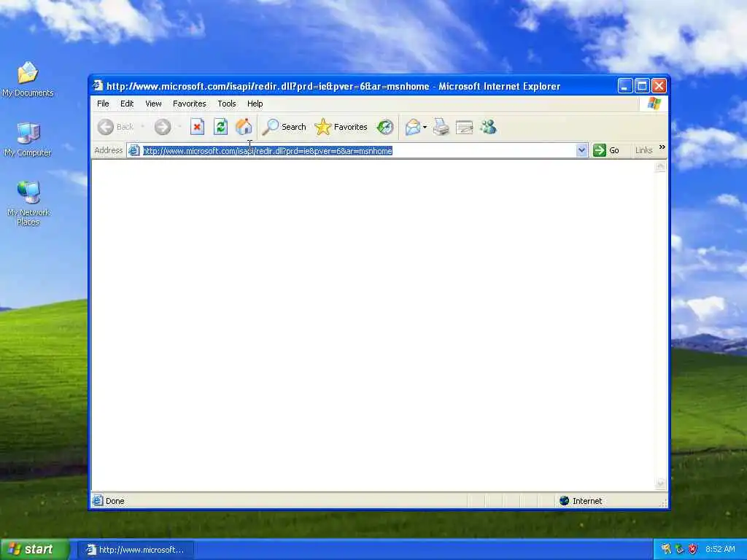Click the status bar page icon beside Done
747x560 pixels.
point(98,500)
